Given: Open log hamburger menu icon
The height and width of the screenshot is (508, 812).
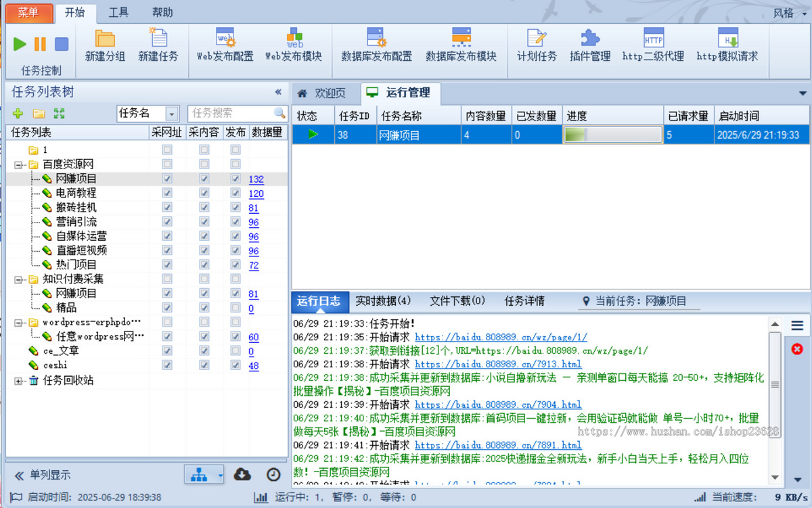Looking at the screenshot, I should [x=797, y=326].
